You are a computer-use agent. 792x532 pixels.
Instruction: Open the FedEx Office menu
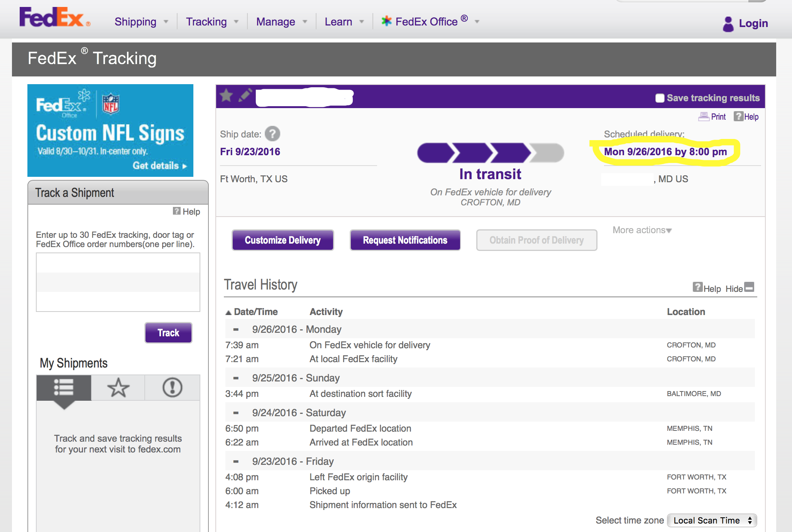[x=430, y=21]
